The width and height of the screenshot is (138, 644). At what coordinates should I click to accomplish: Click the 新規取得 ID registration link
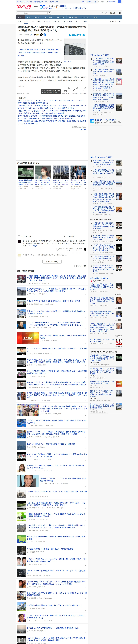point(63,6)
